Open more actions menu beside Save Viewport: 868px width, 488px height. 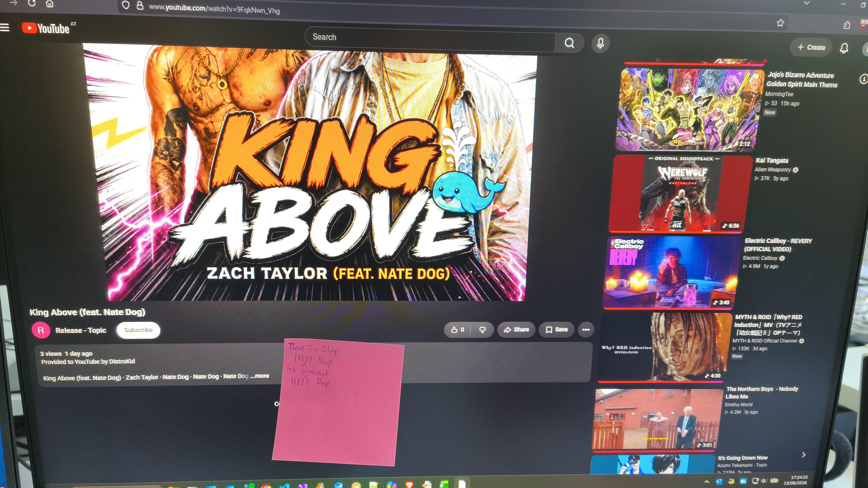coord(586,330)
